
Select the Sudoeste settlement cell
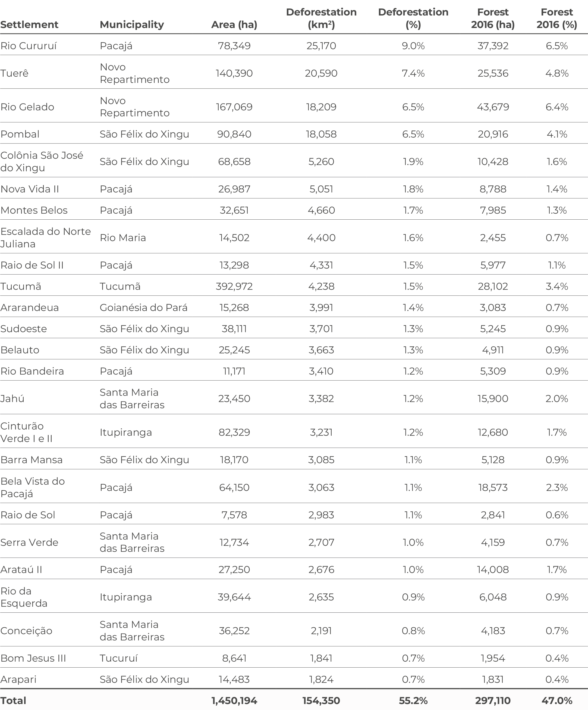coord(24,329)
